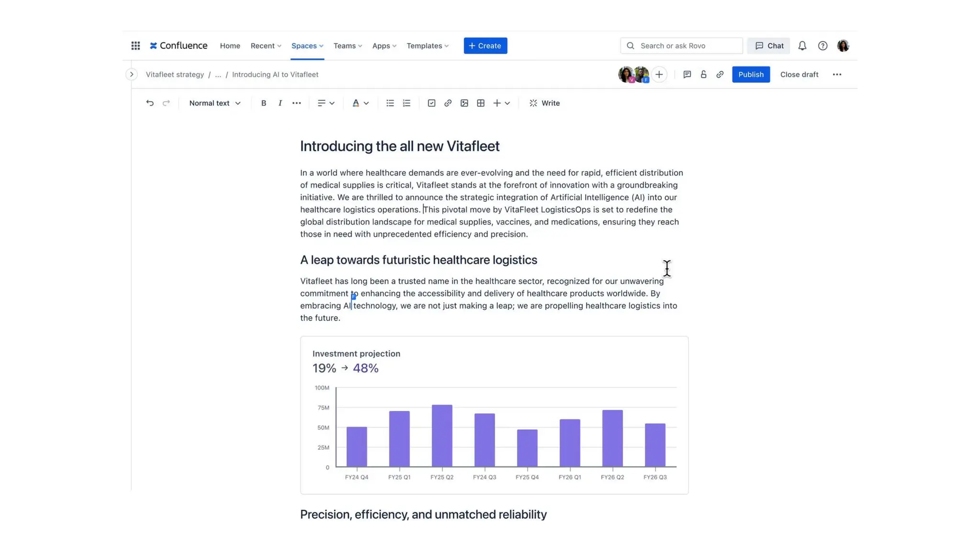Open the Templates menu
Screen dimensions: 980x551
tap(427, 45)
